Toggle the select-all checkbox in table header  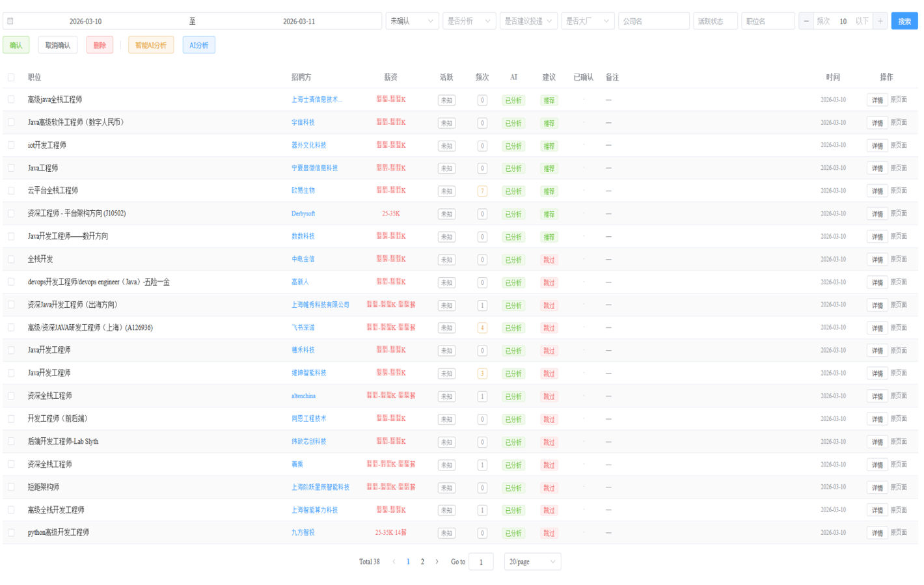(x=11, y=77)
